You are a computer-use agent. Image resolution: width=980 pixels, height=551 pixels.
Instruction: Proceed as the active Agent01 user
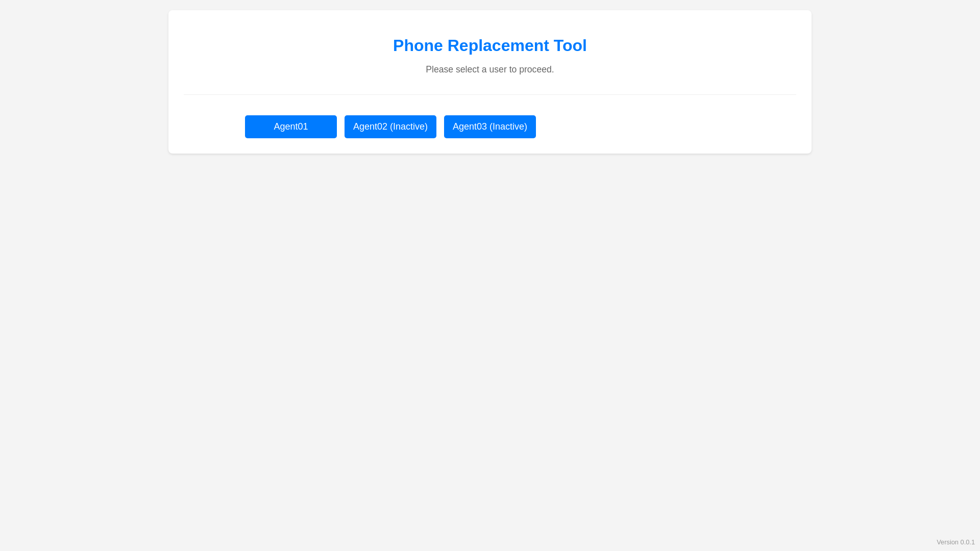[x=290, y=127]
